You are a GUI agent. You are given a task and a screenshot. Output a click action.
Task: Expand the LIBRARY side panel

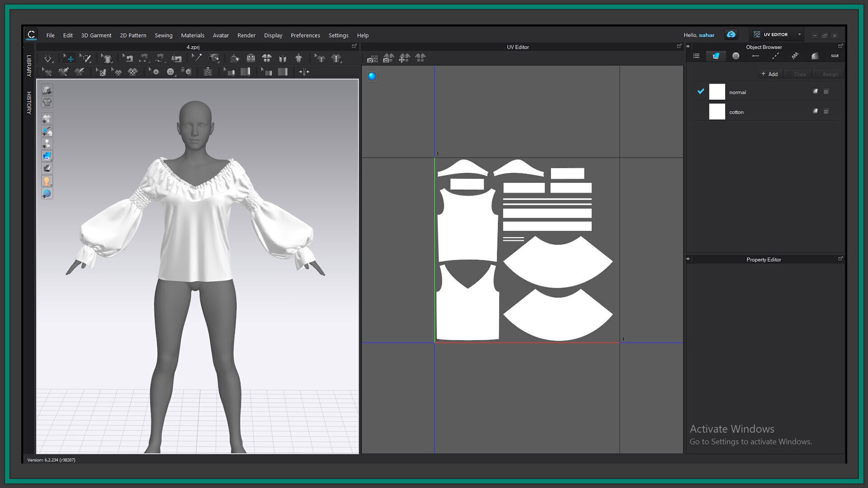pyautogui.click(x=29, y=66)
